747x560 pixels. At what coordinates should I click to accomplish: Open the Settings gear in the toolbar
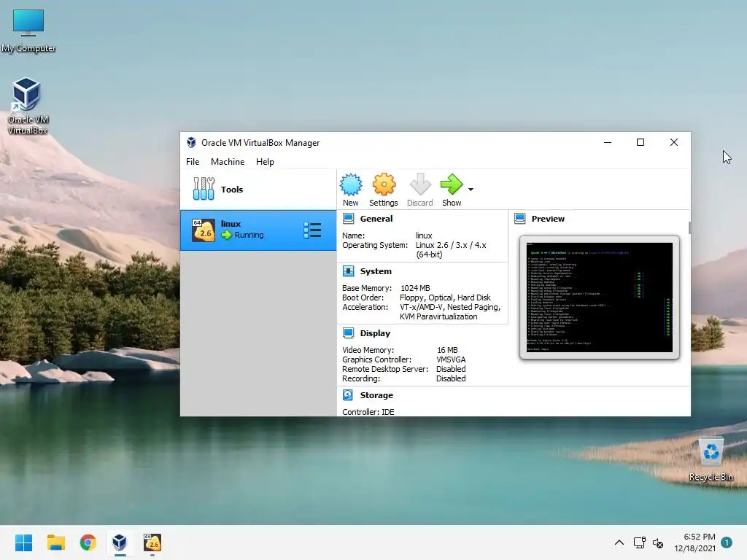(384, 190)
